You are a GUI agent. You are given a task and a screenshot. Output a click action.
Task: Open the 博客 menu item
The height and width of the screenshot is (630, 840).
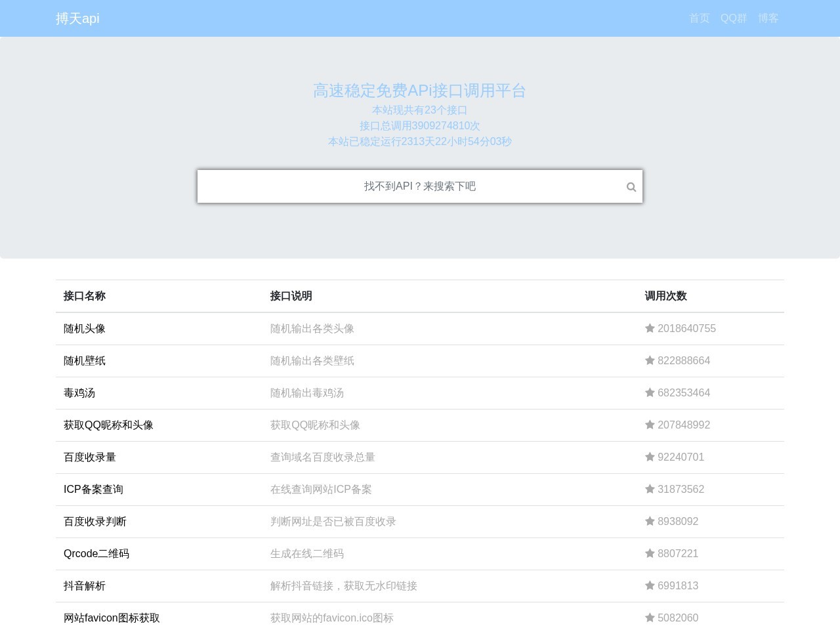point(768,18)
